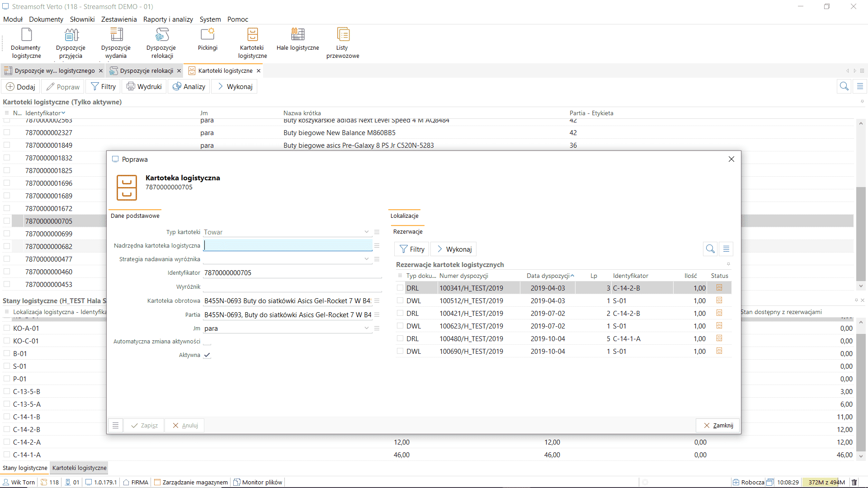Viewport: 868px width, 488px height.
Task: Check row checkbox for DRL 100341/H_TEST/2019
Action: coord(400,288)
